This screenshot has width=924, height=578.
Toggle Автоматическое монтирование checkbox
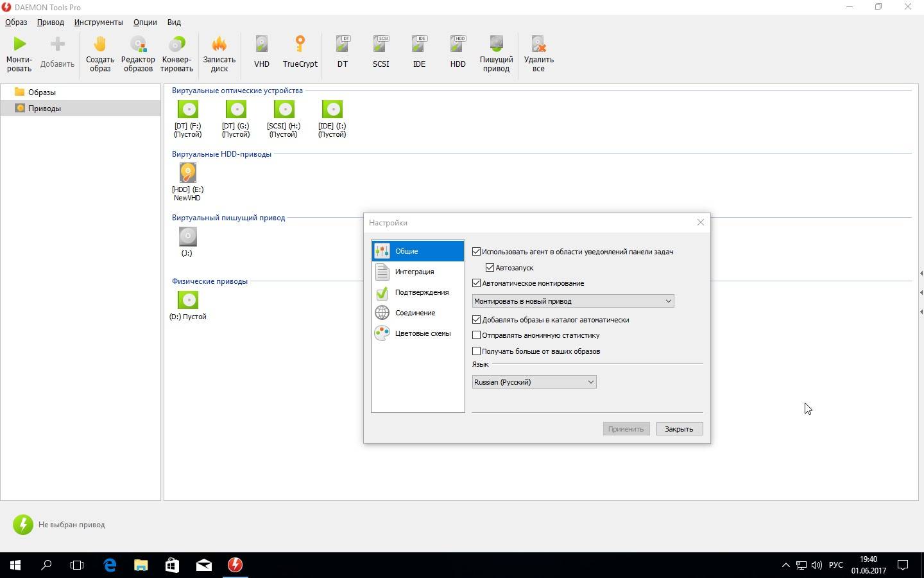coord(476,283)
